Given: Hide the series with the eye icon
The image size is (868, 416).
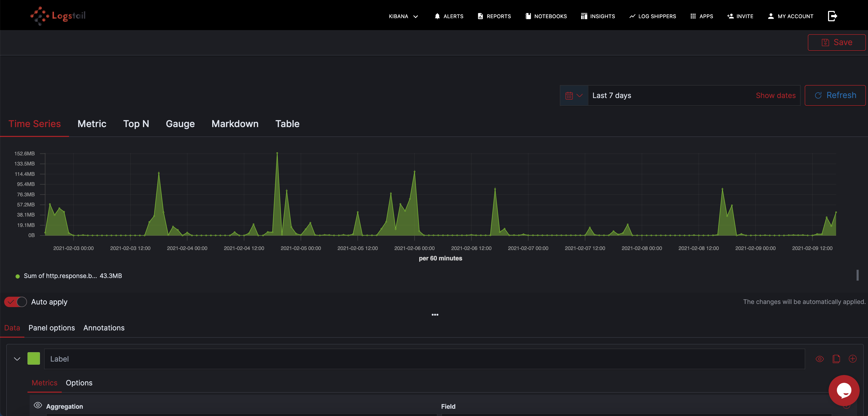Looking at the screenshot, I should [819, 359].
